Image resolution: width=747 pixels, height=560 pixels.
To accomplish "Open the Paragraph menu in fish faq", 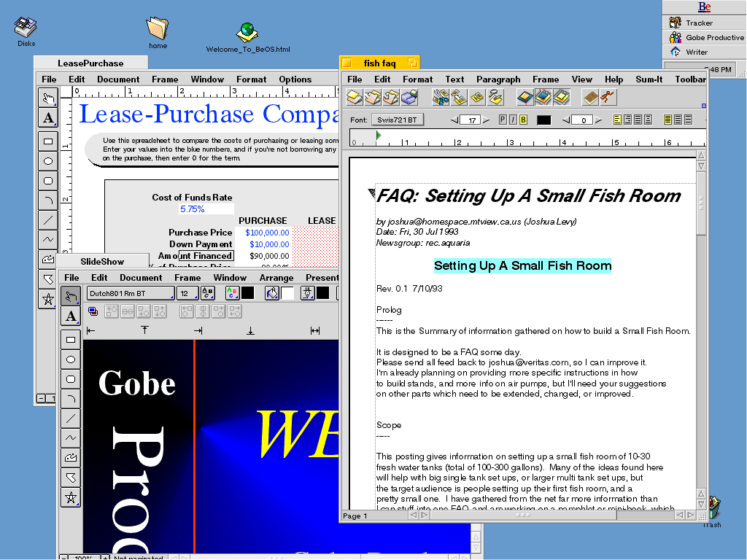I will pyautogui.click(x=498, y=79).
